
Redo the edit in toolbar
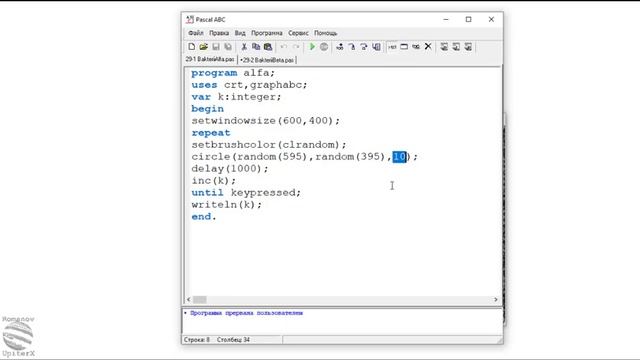pyautogui.click(x=296, y=47)
